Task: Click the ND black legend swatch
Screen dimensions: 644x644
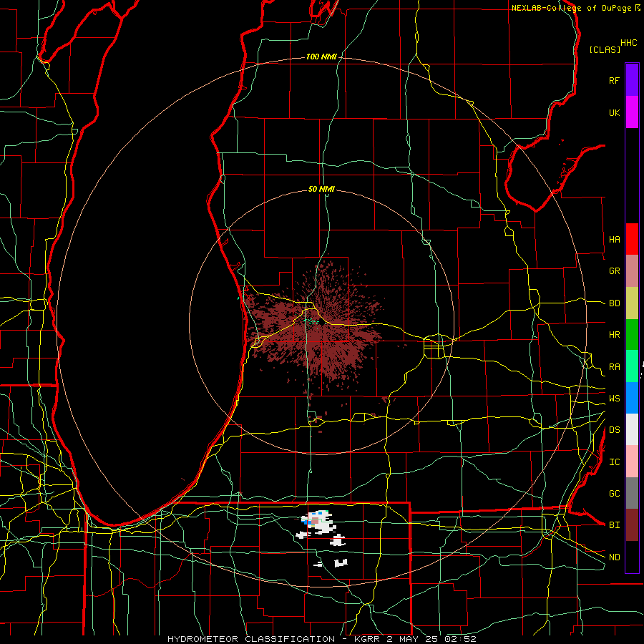Action: [x=632, y=557]
